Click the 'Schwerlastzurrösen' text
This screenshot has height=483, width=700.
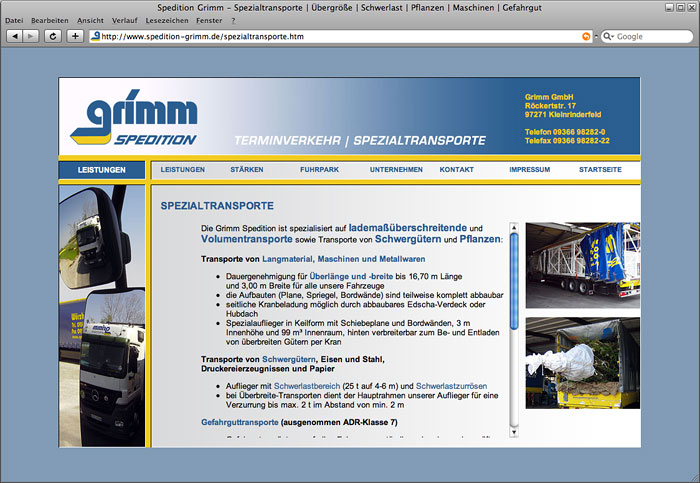coord(451,386)
